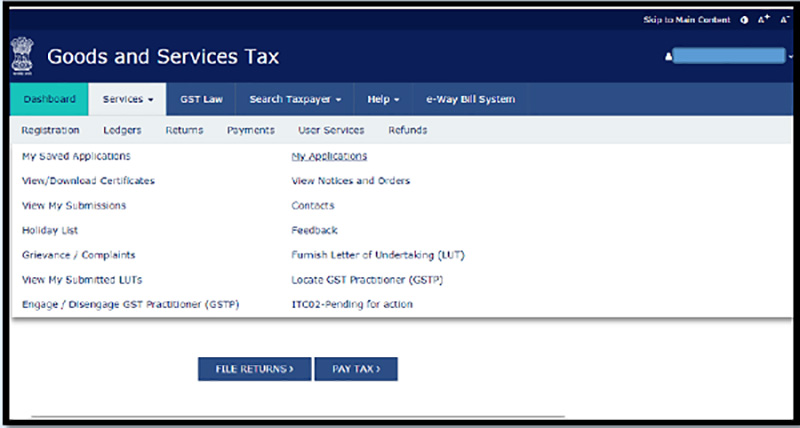
Task: Open the Services dropdown menu
Action: click(128, 99)
